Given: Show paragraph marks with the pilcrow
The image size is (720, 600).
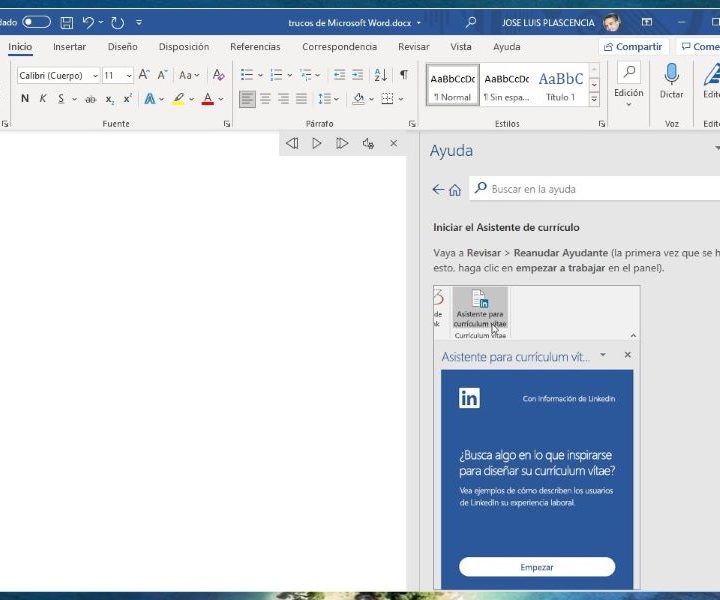Looking at the screenshot, I should (x=404, y=74).
